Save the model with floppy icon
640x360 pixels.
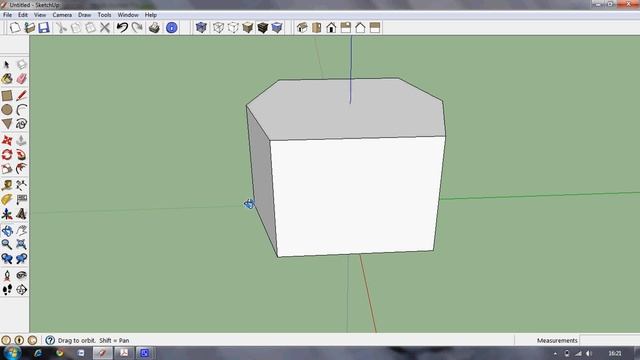coord(44,27)
